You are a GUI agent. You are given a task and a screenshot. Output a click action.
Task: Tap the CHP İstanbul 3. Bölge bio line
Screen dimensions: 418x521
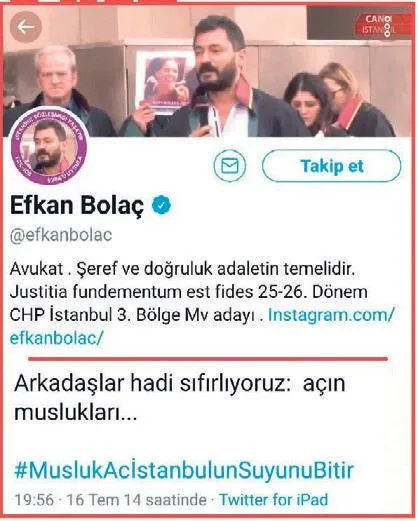pos(132,315)
